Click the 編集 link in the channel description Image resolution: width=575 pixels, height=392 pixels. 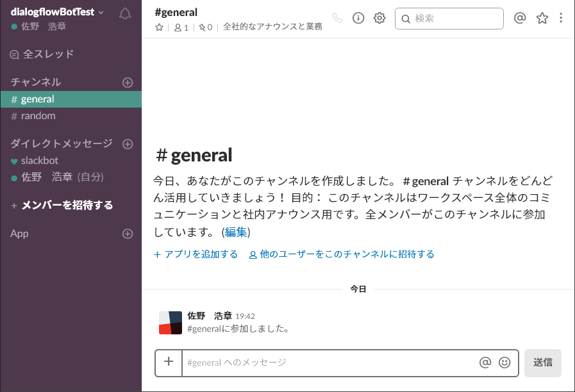[x=236, y=232]
